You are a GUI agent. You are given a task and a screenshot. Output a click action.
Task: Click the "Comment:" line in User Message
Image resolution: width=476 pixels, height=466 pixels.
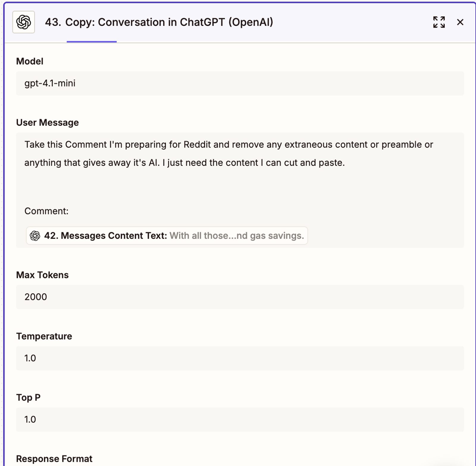(x=46, y=211)
